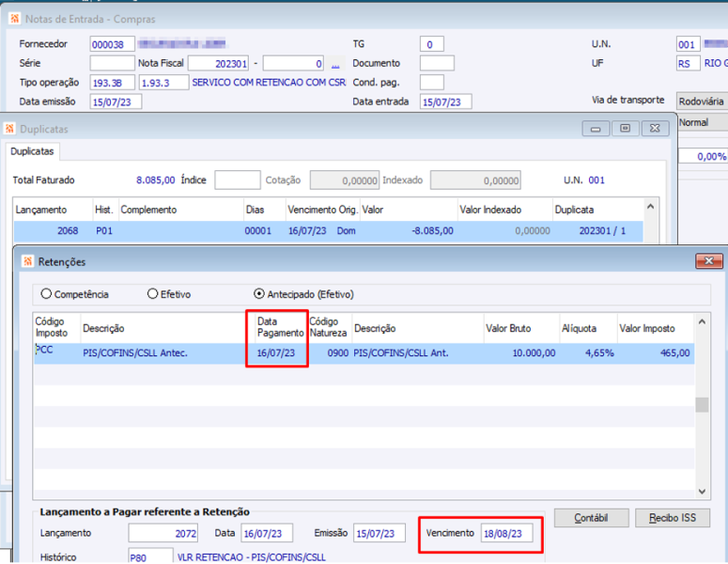
Task: Click the Contábil button
Action: [x=591, y=518]
